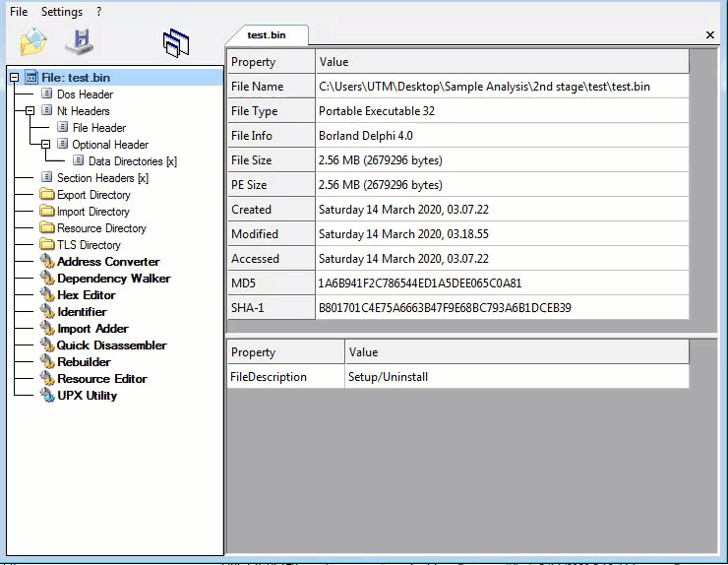
Task: Open File Header tree label
Action: pos(99,128)
